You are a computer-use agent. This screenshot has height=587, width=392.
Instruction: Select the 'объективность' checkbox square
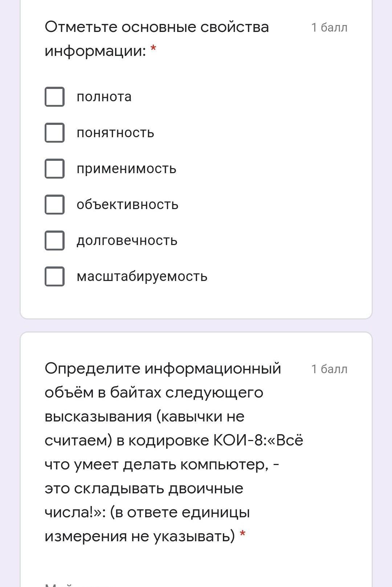[x=54, y=204]
